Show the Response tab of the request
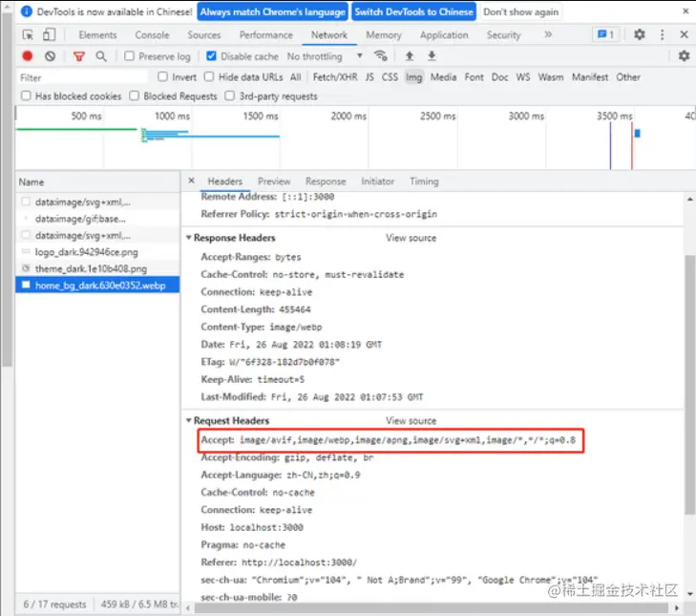 click(326, 181)
